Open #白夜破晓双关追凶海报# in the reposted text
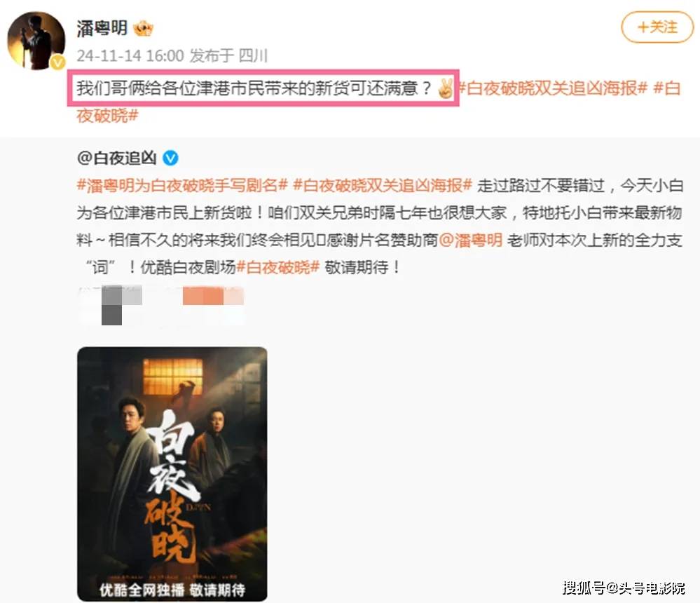Viewport: 700px width, 603px height. (x=382, y=185)
